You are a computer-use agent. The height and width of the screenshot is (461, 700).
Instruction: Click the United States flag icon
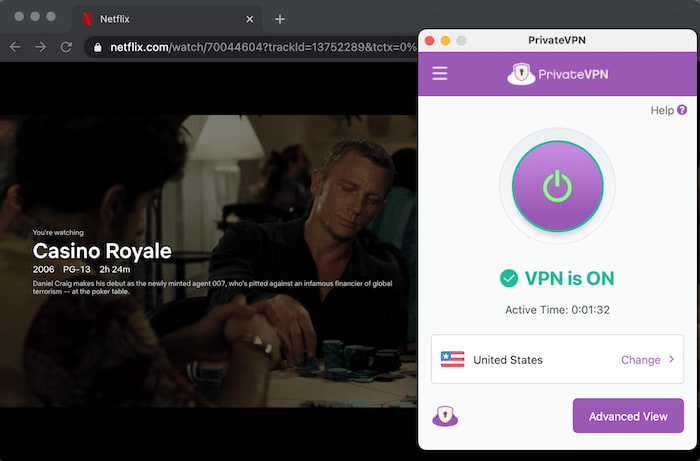pyautogui.click(x=452, y=359)
